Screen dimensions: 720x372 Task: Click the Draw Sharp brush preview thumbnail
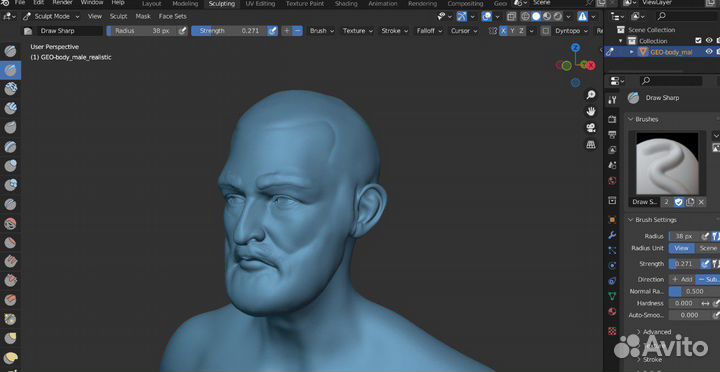(667, 163)
